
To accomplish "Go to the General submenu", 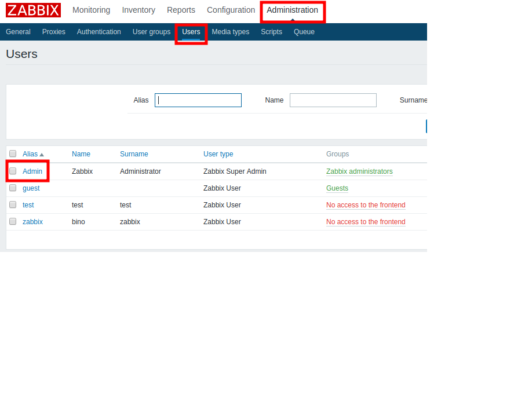I will tap(18, 32).
